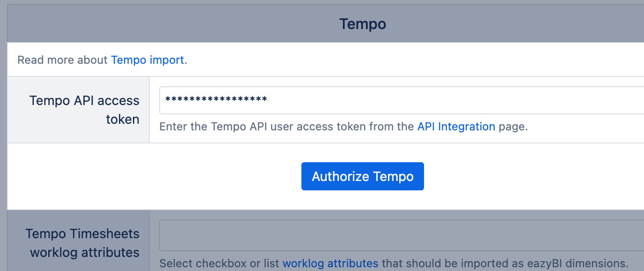
Task: Follow the worklog attributes link
Action: click(330, 263)
